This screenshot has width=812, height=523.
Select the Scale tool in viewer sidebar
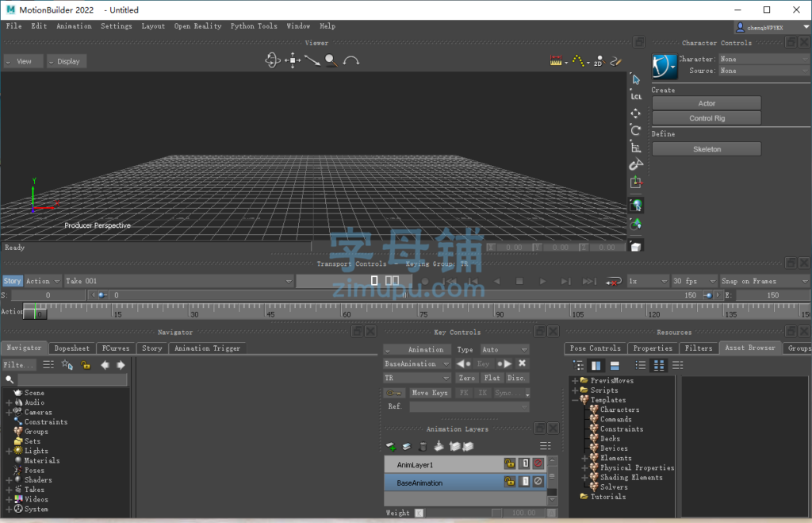[636, 147]
